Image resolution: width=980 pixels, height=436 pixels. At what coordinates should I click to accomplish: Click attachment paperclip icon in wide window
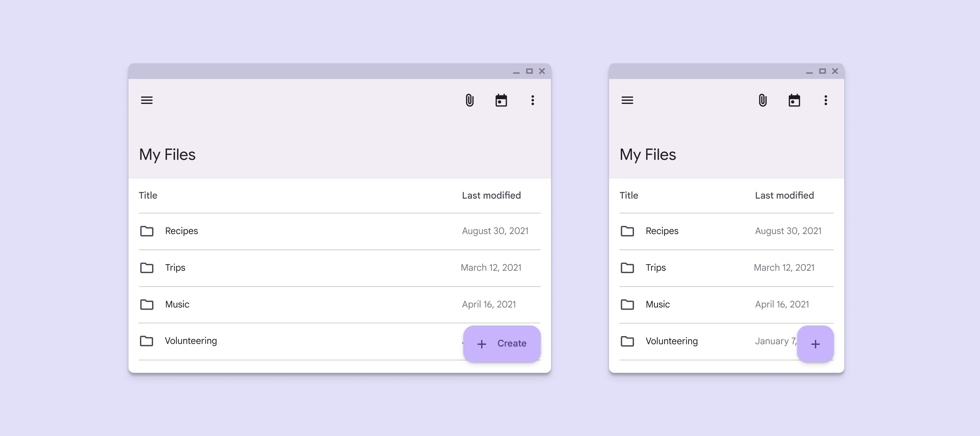pos(469,100)
